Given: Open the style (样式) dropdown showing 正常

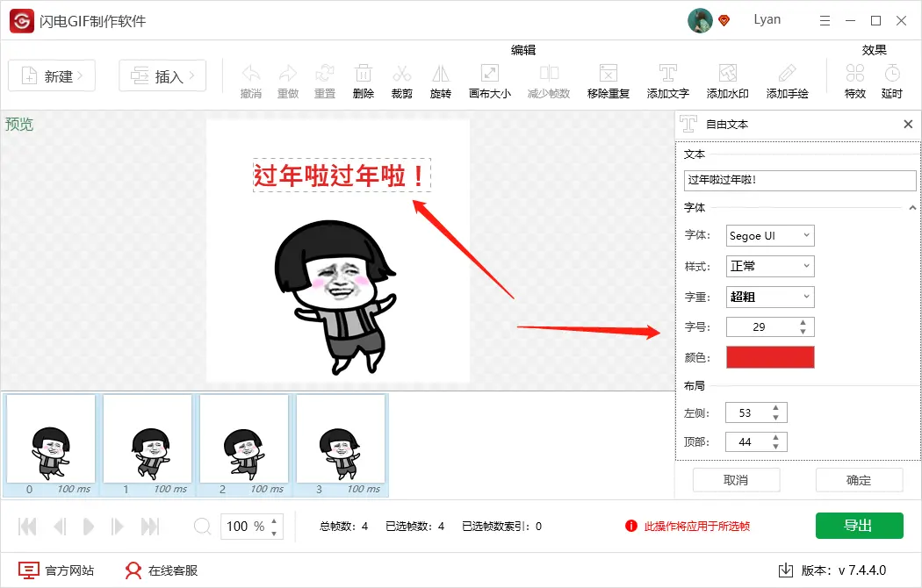Looking at the screenshot, I should (x=770, y=266).
